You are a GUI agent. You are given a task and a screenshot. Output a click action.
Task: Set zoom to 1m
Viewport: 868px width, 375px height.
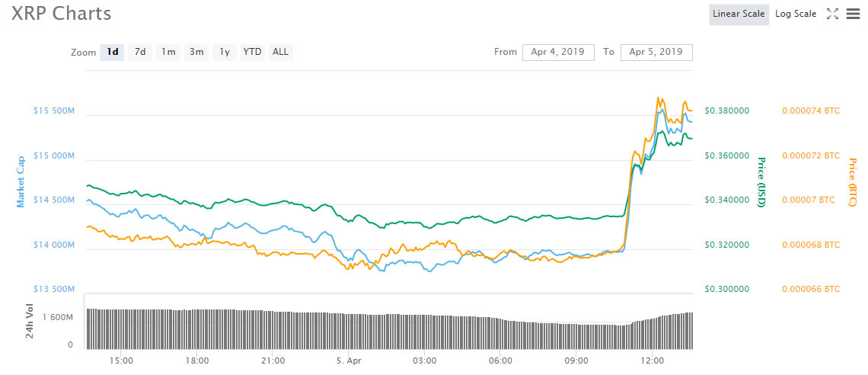(168, 52)
